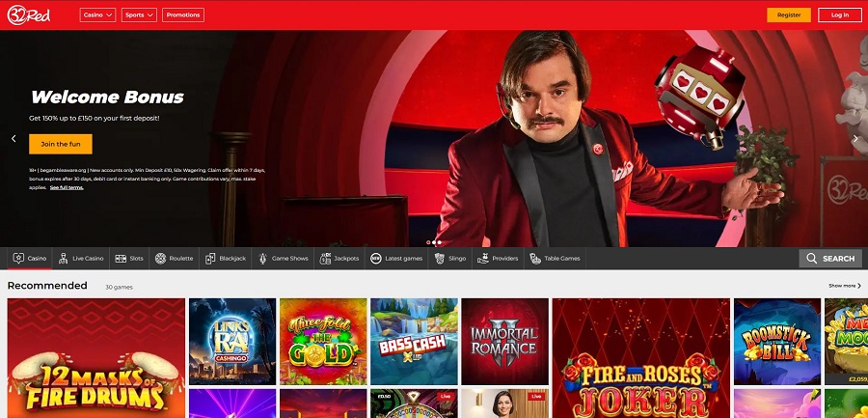
Task: Click the Register button
Action: click(x=789, y=15)
